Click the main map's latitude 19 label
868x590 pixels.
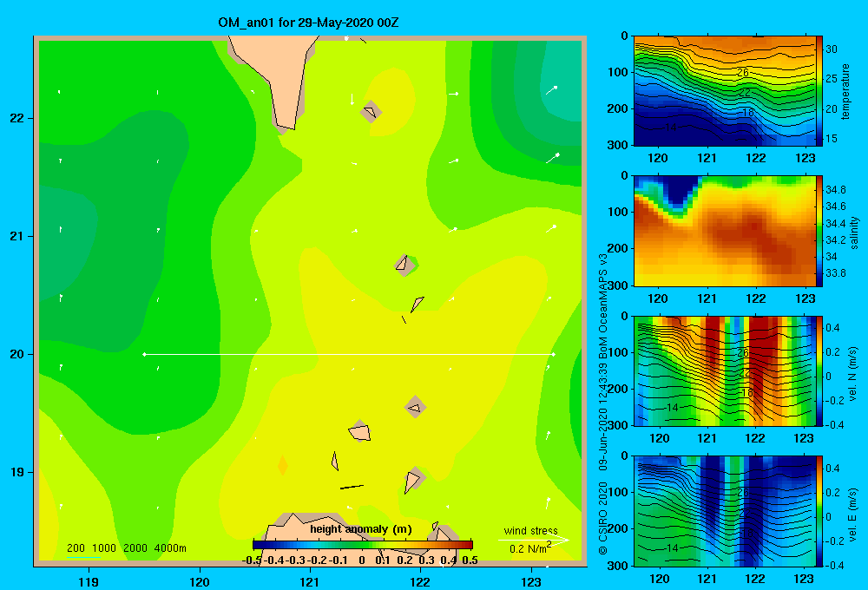(17, 472)
